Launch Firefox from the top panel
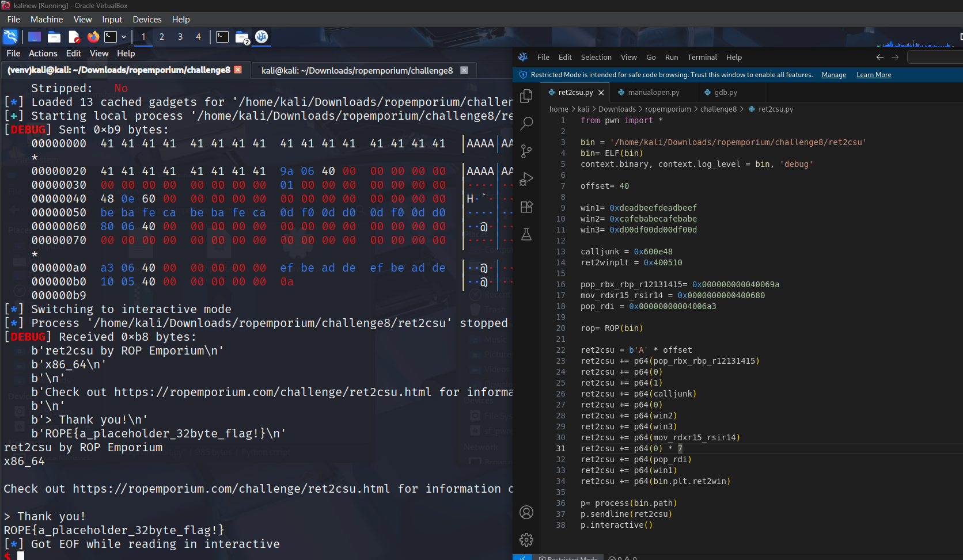 click(93, 37)
